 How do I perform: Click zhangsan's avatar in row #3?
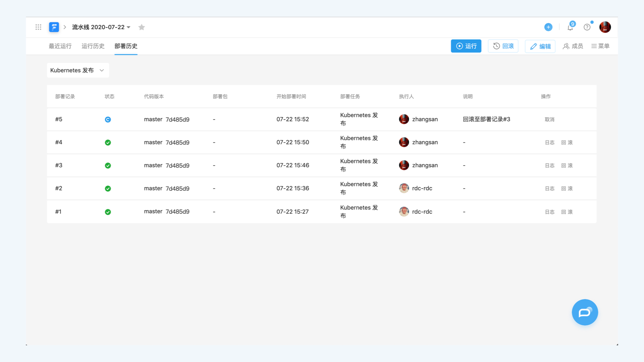tap(404, 165)
